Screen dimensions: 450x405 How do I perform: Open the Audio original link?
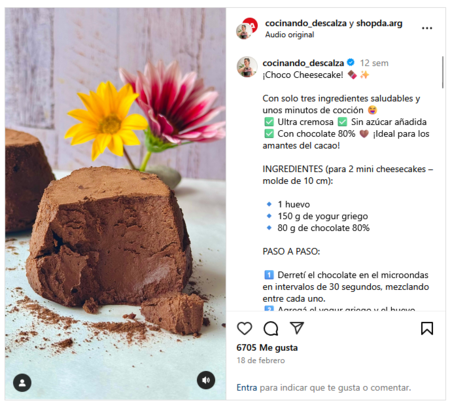tap(289, 35)
